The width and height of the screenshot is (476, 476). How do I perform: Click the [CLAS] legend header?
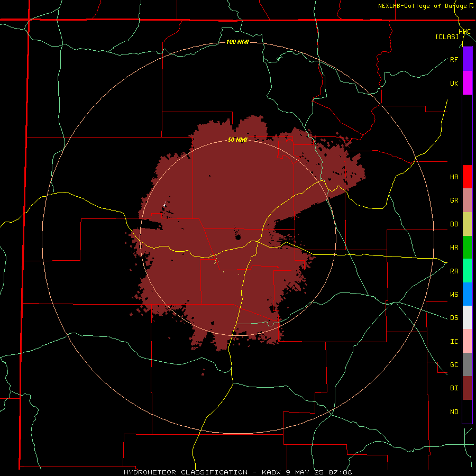(x=447, y=37)
